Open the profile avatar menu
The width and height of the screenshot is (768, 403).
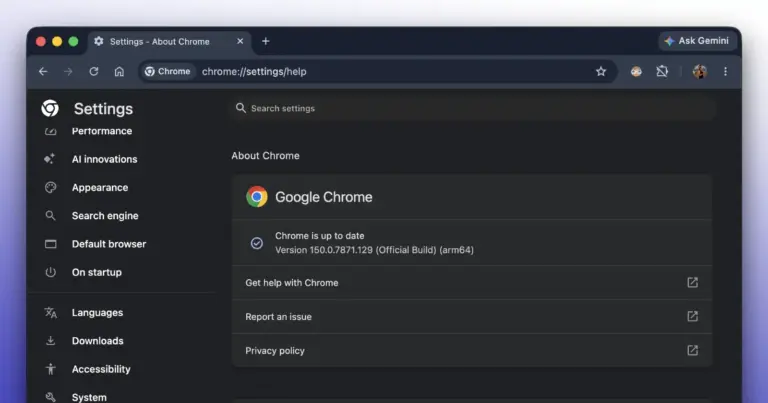click(x=699, y=71)
